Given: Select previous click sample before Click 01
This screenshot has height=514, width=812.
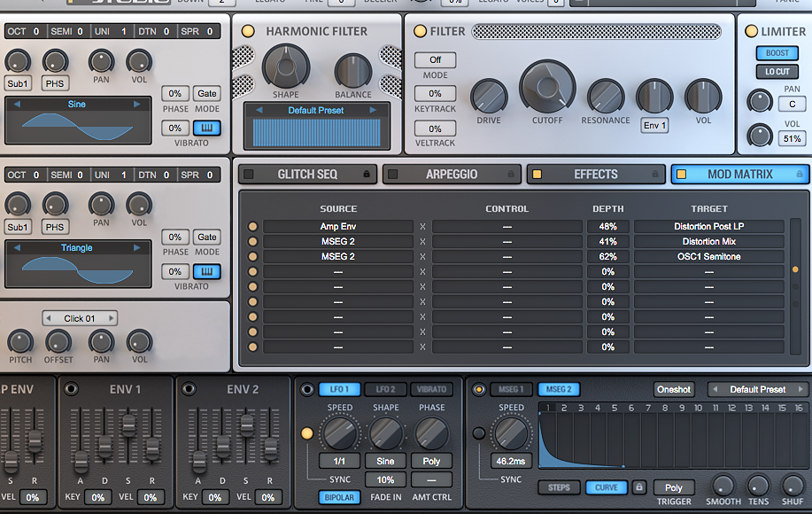Looking at the screenshot, I should tap(48, 318).
